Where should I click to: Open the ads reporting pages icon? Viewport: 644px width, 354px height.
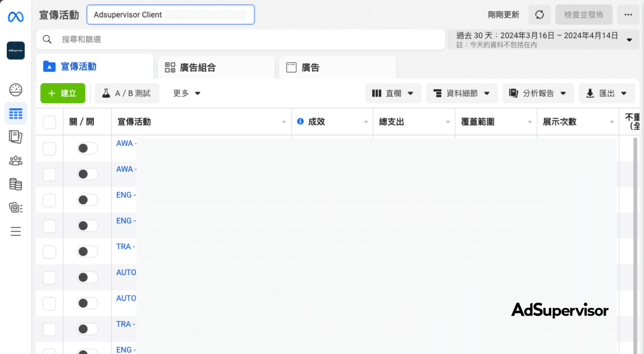coord(16,137)
